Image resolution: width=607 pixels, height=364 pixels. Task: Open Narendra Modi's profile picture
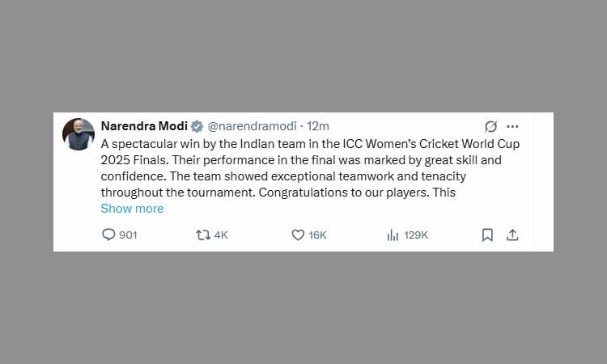click(x=79, y=133)
